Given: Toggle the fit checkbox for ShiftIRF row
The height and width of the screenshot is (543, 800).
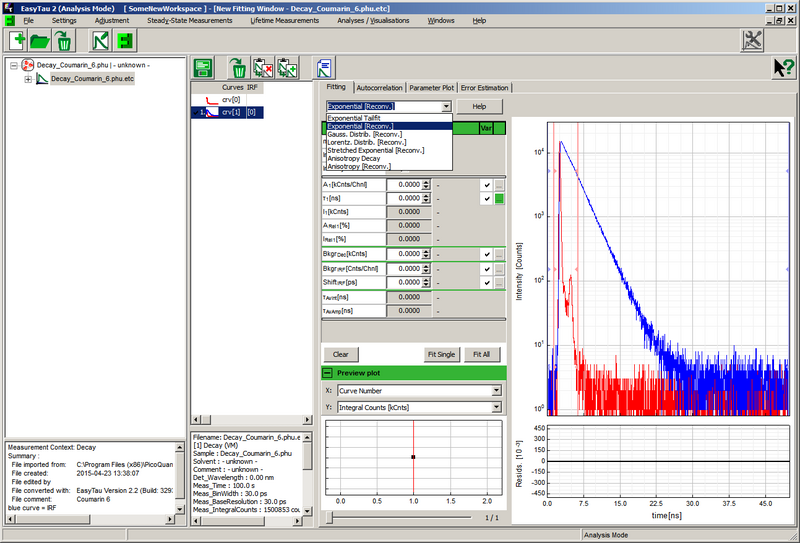Looking at the screenshot, I should (485, 283).
